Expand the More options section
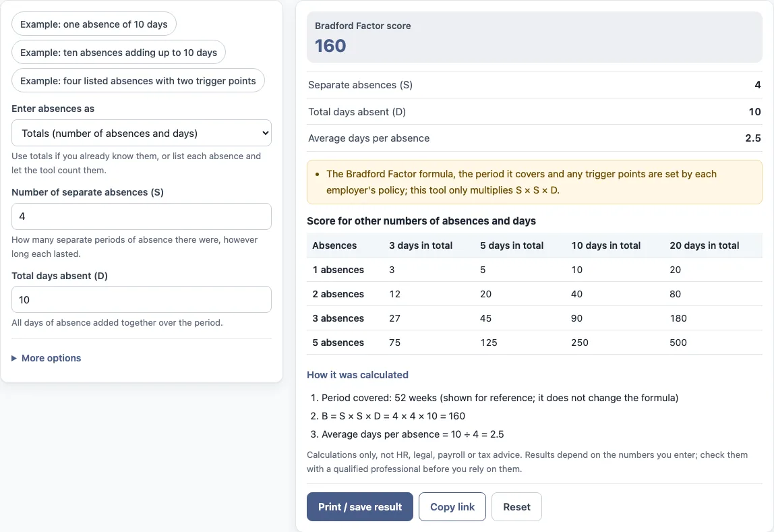The height and width of the screenshot is (532, 774). tap(47, 358)
